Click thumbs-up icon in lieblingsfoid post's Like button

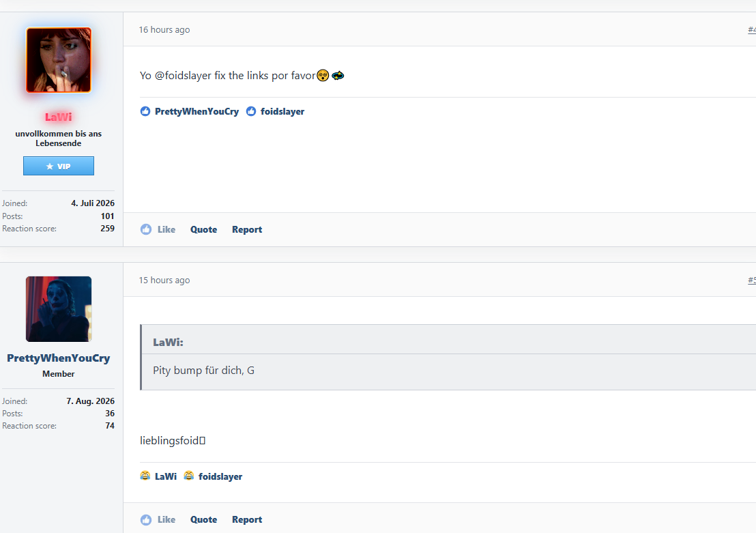coord(145,519)
